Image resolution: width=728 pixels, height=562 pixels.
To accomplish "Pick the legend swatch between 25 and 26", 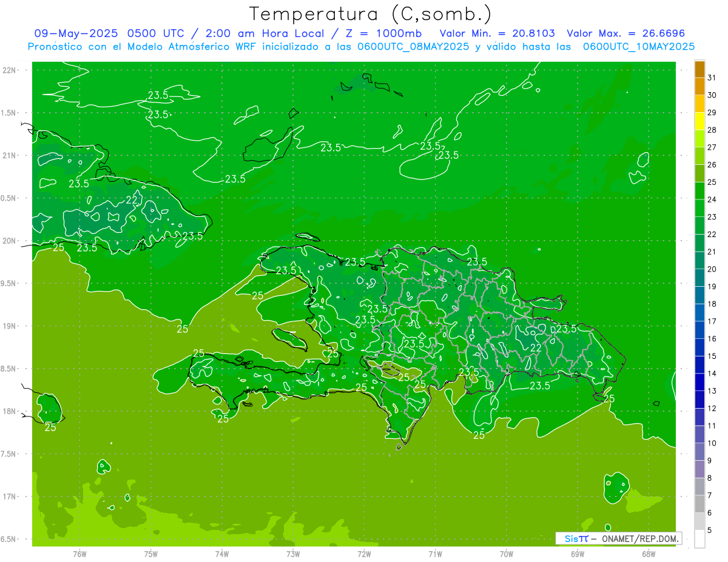I will (x=699, y=173).
